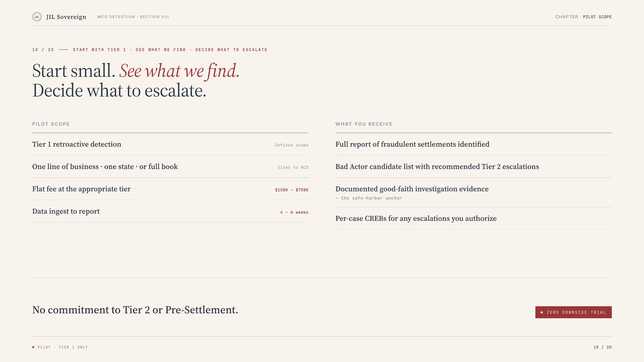Image resolution: width=644 pixels, height=362 pixels.
Task: Click the No commitment to Tier 2 statement
Action: [x=135, y=310]
